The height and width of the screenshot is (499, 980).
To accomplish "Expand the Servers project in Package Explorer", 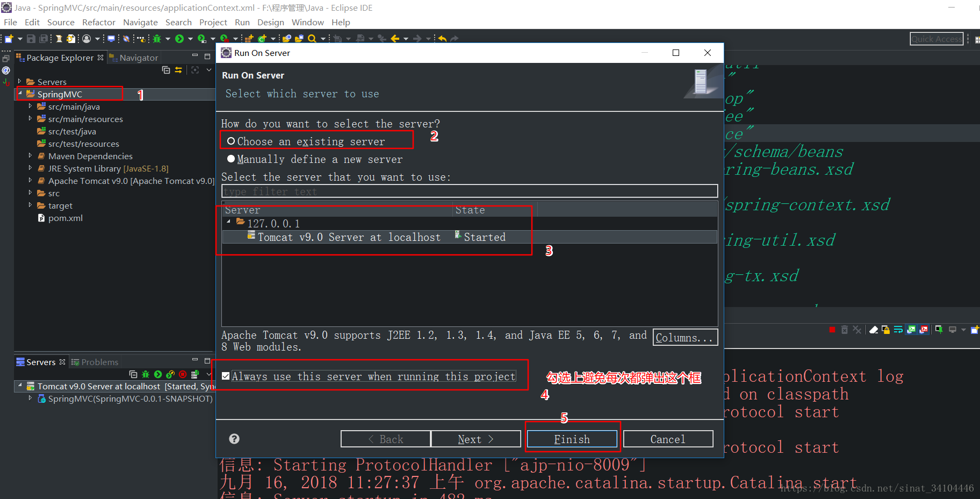I will tap(20, 81).
